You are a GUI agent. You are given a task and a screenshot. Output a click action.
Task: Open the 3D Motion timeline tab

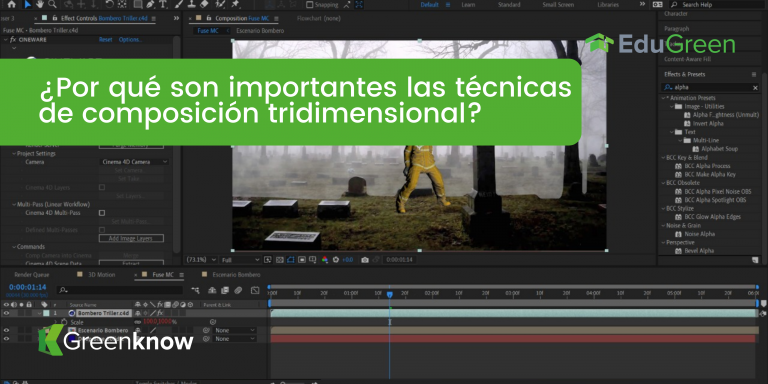click(x=101, y=275)
